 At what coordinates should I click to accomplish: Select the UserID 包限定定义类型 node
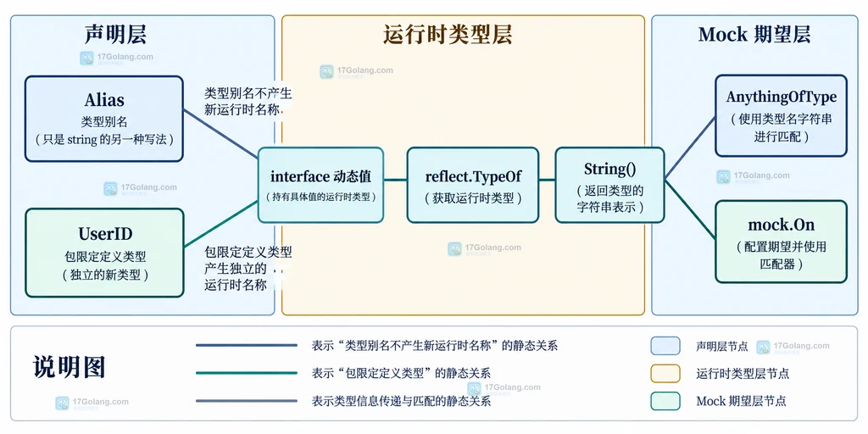(x=104, y=253)
